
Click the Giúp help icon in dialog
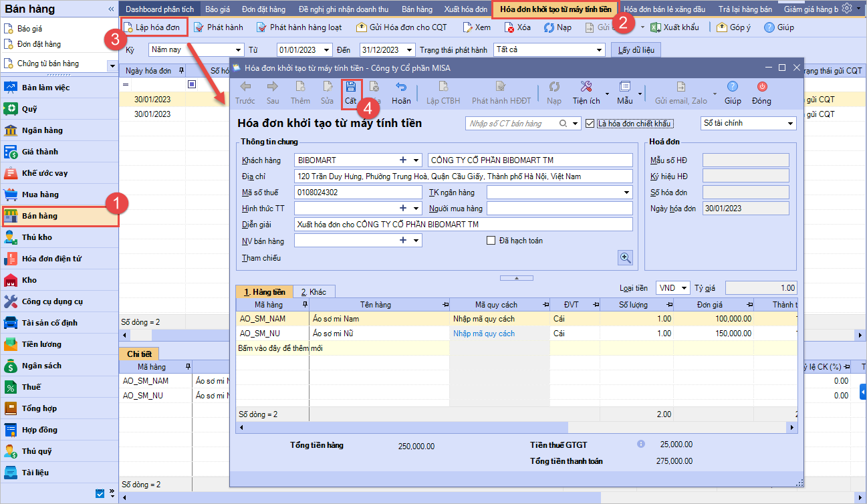733,87
